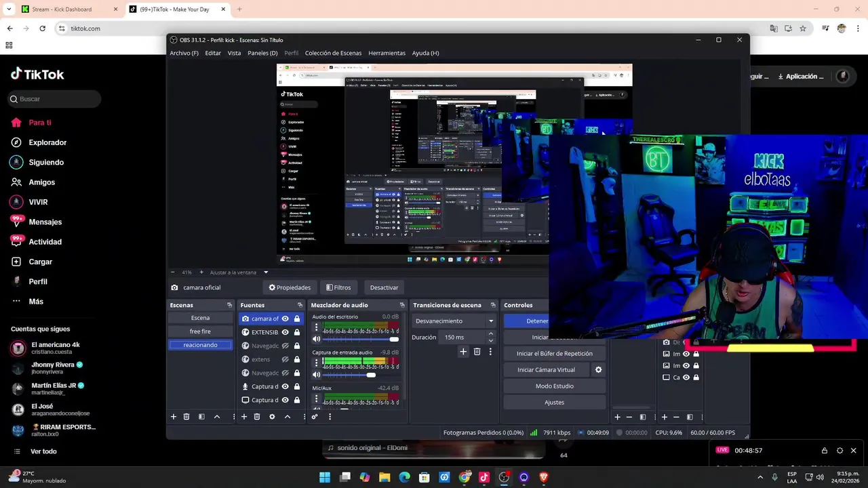Open Ajustar a la ventana zoom dropdown
Screen dimensions: 868x488
point(266,272)
